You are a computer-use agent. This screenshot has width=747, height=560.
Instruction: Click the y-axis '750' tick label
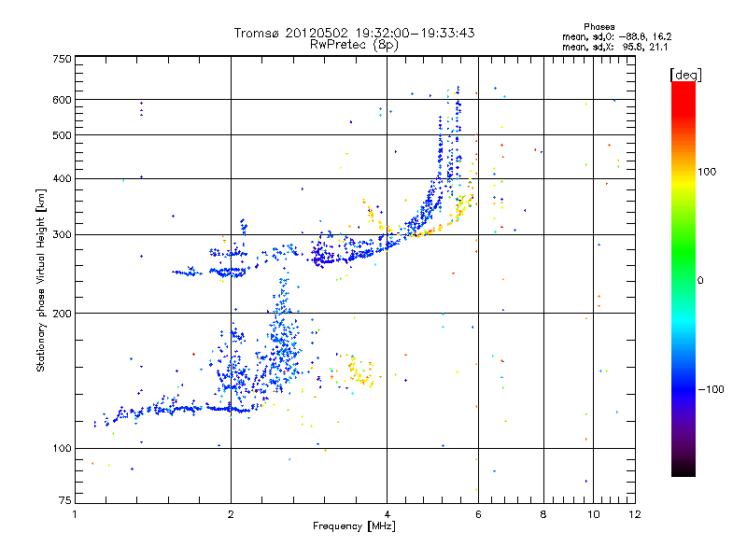pos(62,59)
